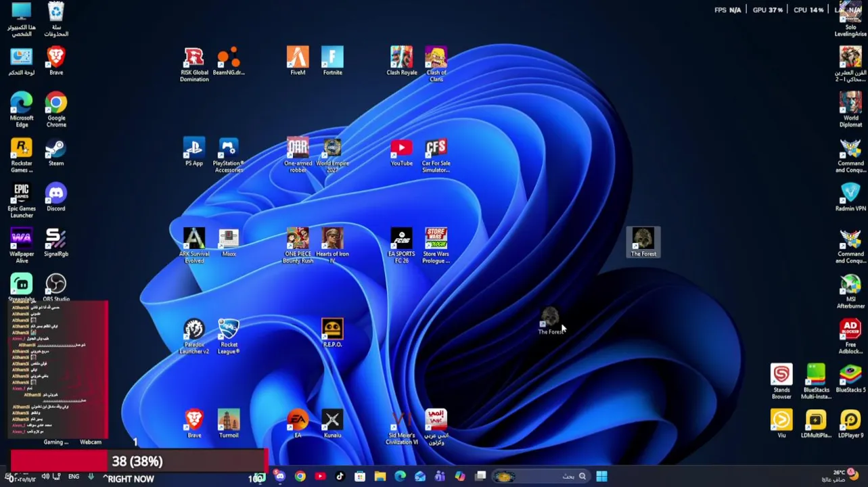The image size is (868, 487).
Task: Open Microsoft Store taskbar icon
Action: 360,477
